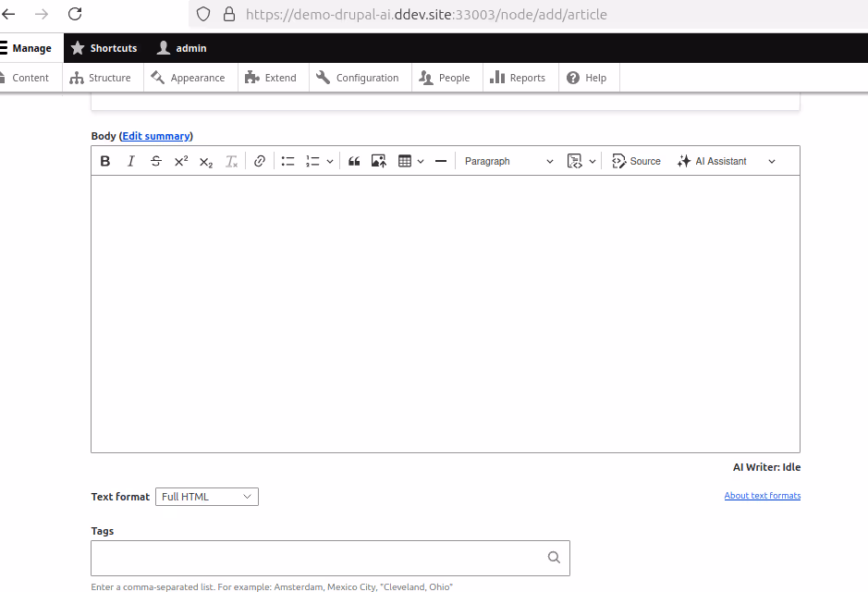Open the Help menu
The width and height of the screenshot is (868, 592).
click(x=587, y=78)
